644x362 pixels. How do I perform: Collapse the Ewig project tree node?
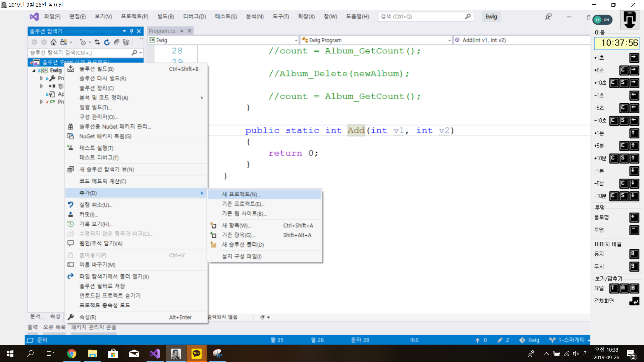[x=34, y=70]
